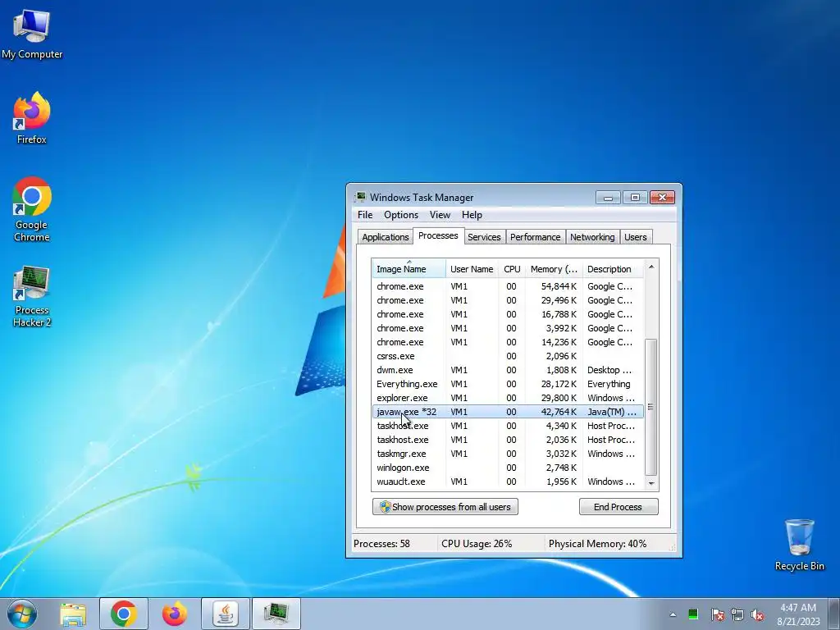Select the csrss.exe process
The width and height of the screenshot is (840, 630).
[x=508, y=356]
